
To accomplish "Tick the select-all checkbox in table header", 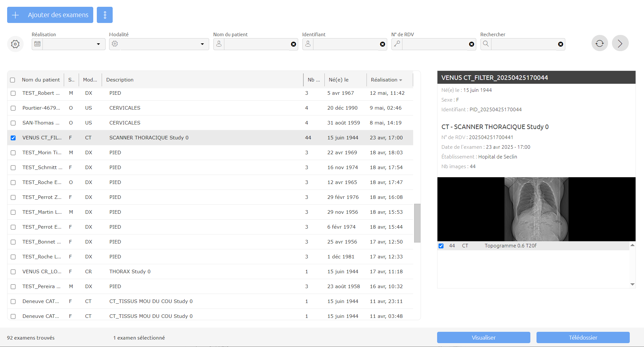I will tap(13, 80).
